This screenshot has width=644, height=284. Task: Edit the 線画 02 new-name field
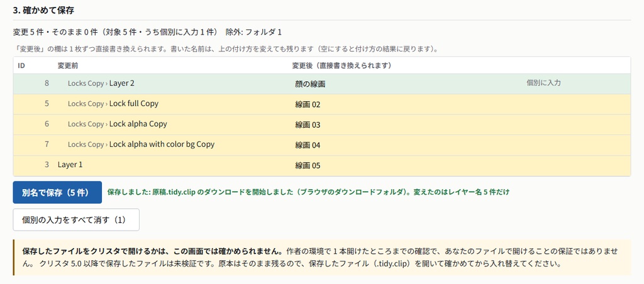[x=406, y=105]
